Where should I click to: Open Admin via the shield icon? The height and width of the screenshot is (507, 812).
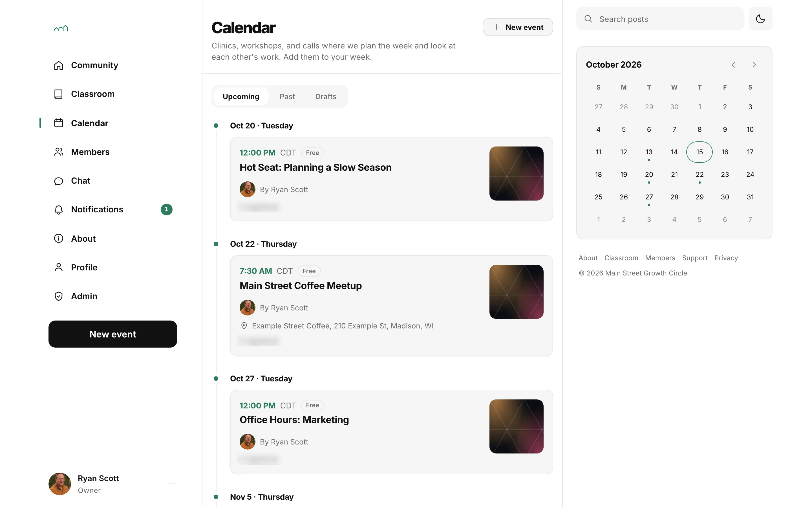point(58,296)
